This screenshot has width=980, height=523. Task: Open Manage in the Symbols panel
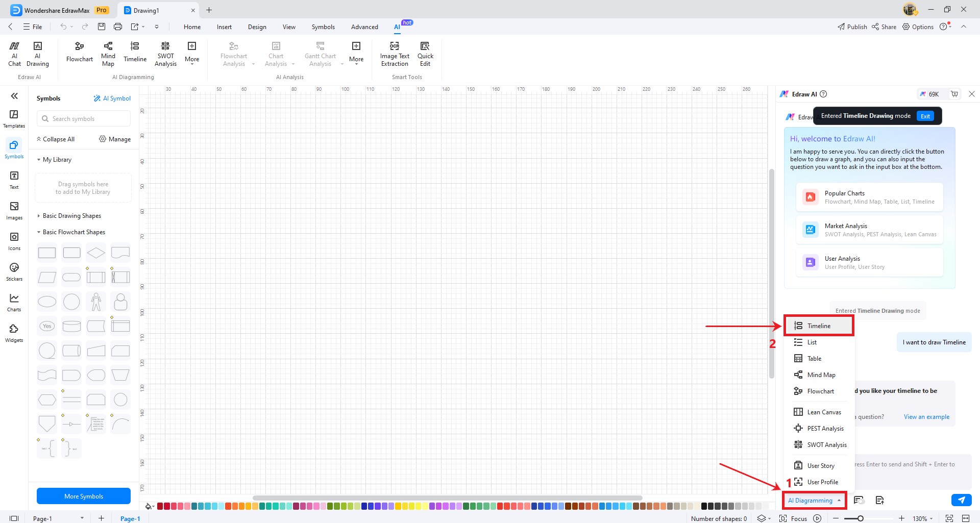[115, 139]
